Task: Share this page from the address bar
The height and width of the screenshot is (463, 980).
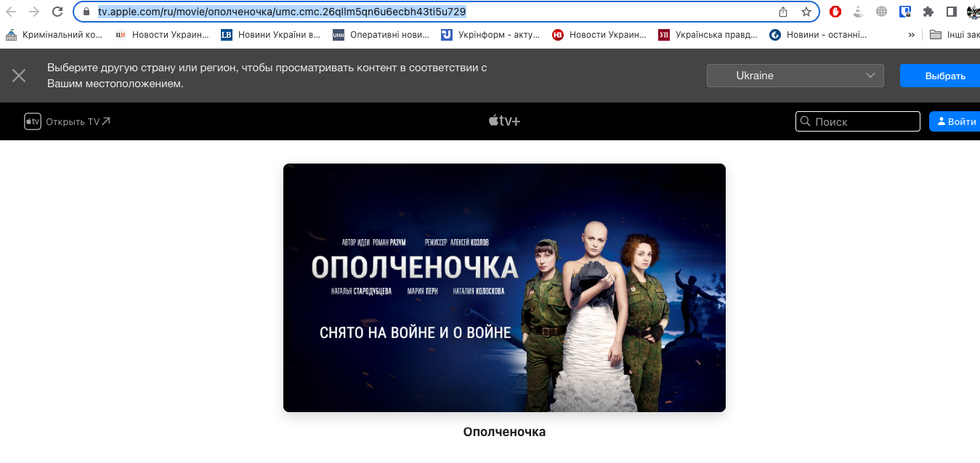Action: (x=783, y=12)
